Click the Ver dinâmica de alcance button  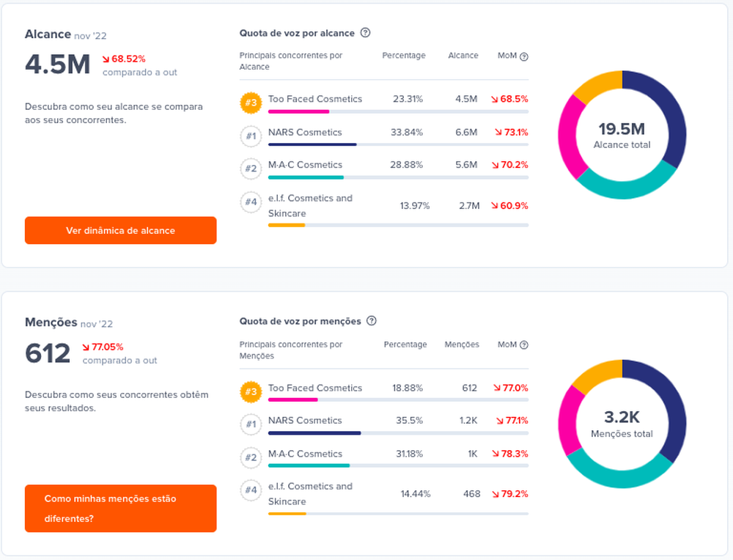point(121,230)
